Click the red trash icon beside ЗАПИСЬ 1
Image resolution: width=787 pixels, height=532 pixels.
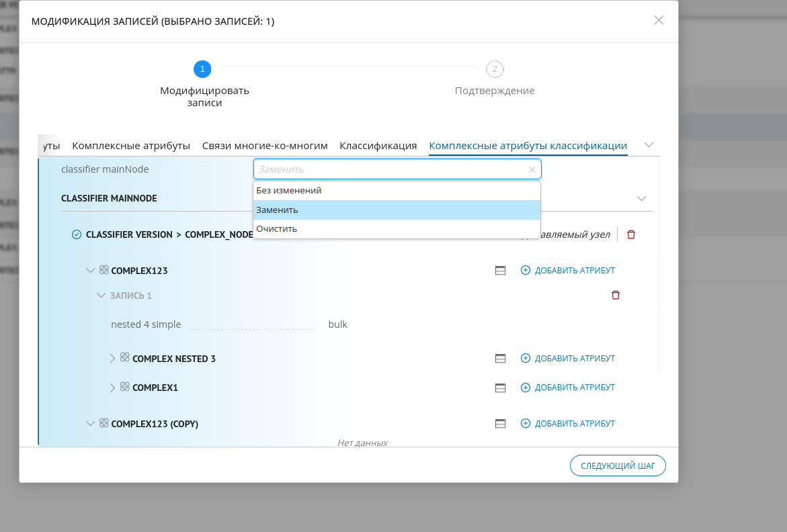tap(615, 295)
